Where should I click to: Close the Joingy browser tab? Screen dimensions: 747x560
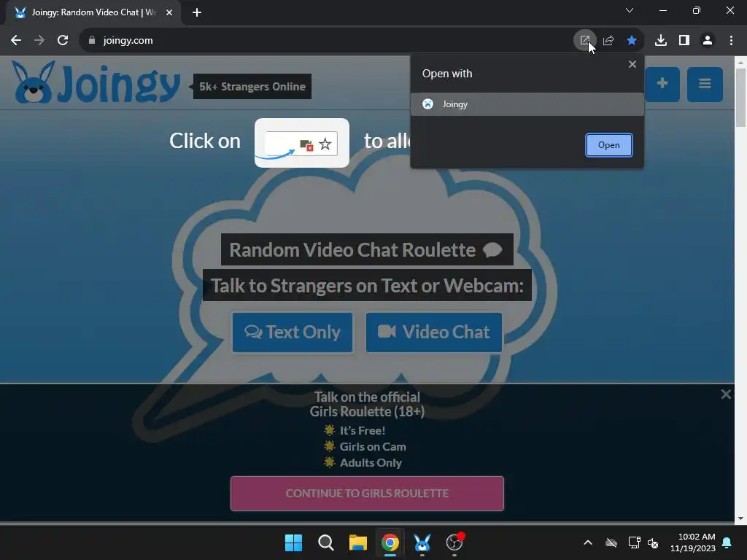[x=169, y=12]
